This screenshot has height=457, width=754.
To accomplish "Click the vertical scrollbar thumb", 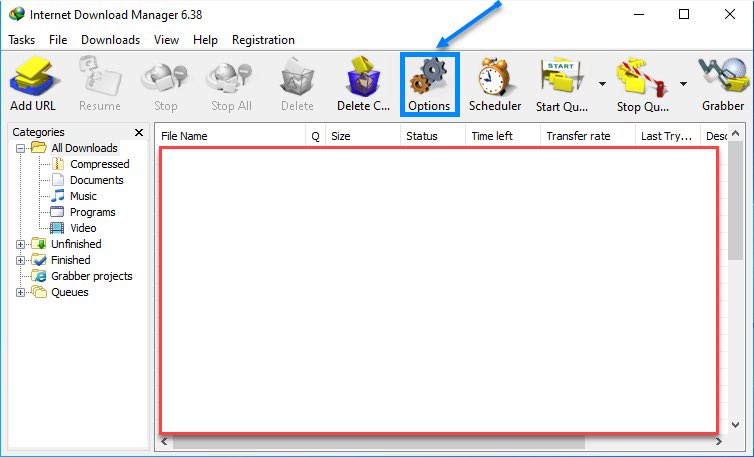I will click(x=735, y=200).
